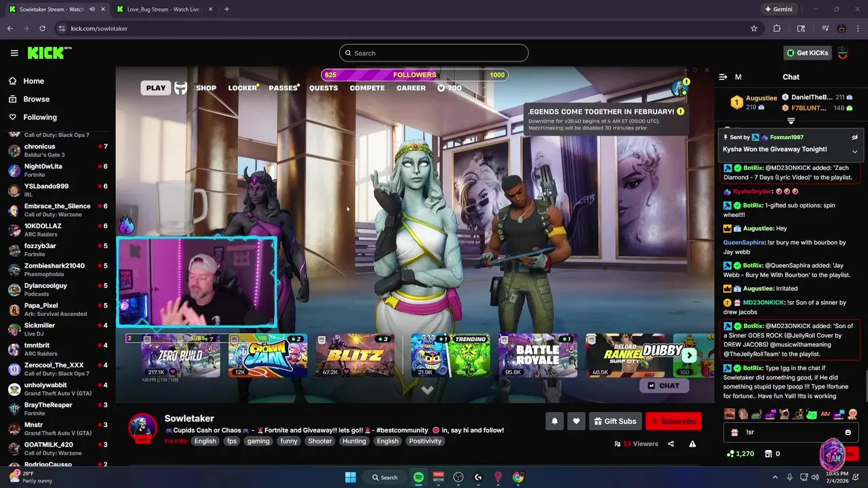Open chronicus channel in sidebar
The height and width of the screenshot is (488, 868).
pos(58,150)
